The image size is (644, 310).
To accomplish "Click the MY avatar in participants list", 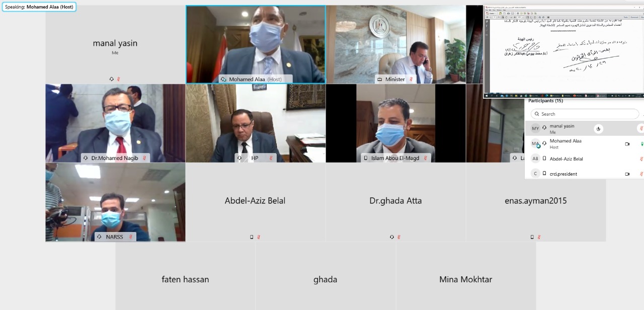I will 535,129.
